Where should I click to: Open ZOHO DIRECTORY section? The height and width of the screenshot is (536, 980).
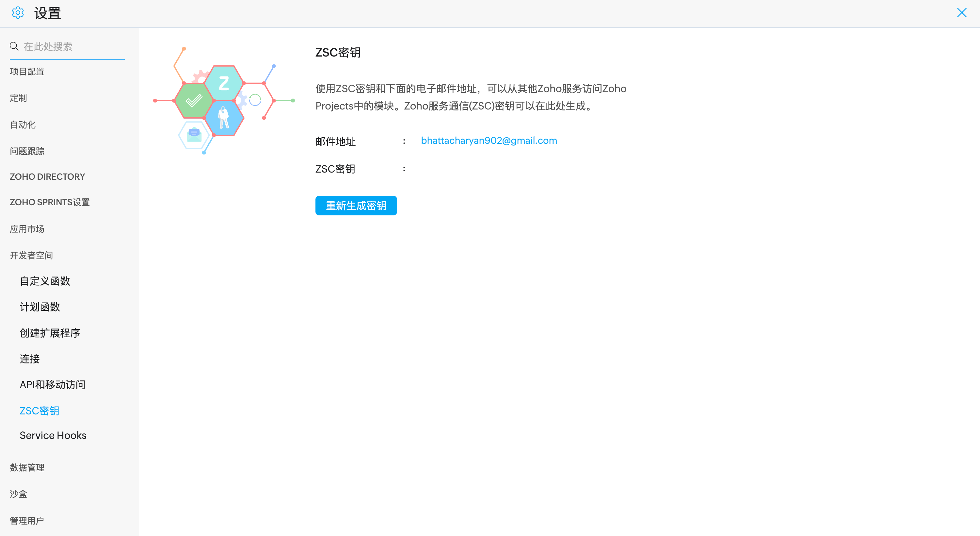pyautogui.click(x=47, y=176)
